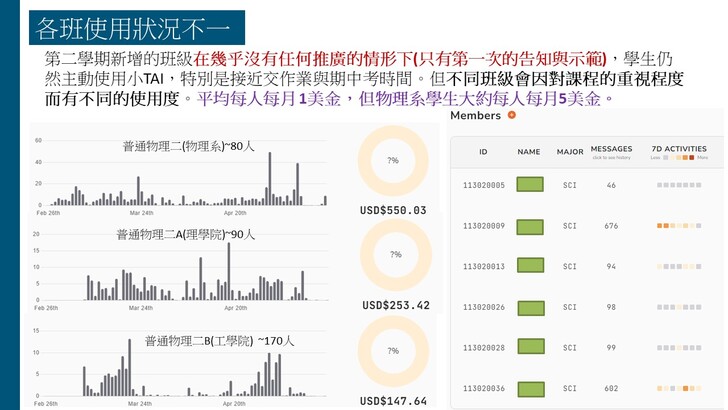Click Feb 26th label under 工學院 chart
The width and height of the screenshot is (728, 410).
point(46,403)
